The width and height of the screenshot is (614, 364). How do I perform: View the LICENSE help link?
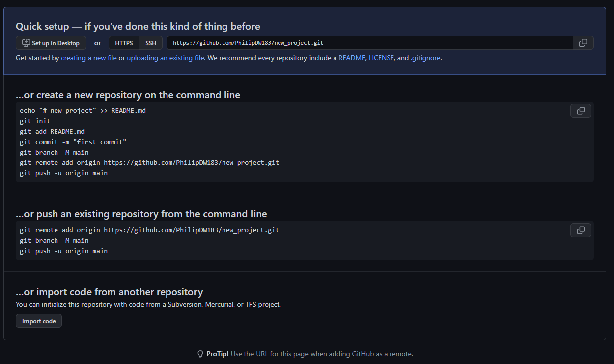381,58
